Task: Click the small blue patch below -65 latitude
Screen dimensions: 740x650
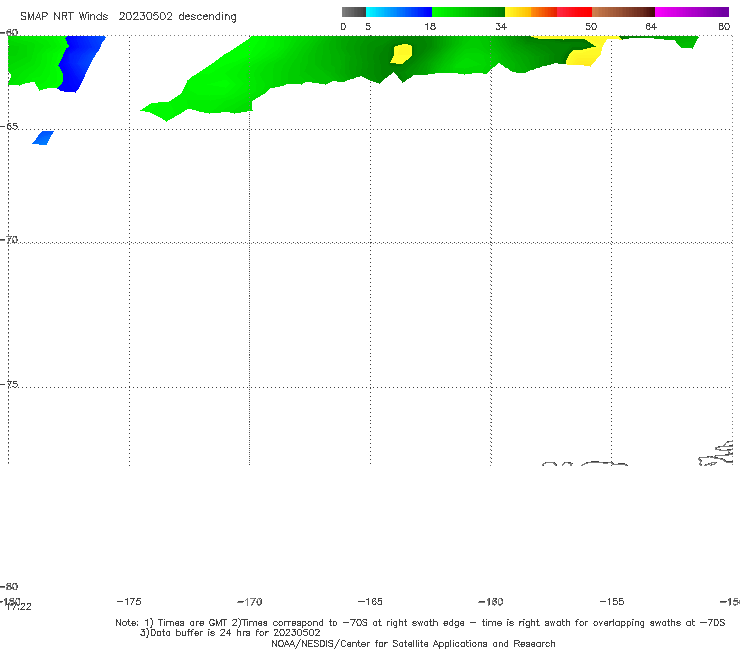Action: click(x=42, y=138)
